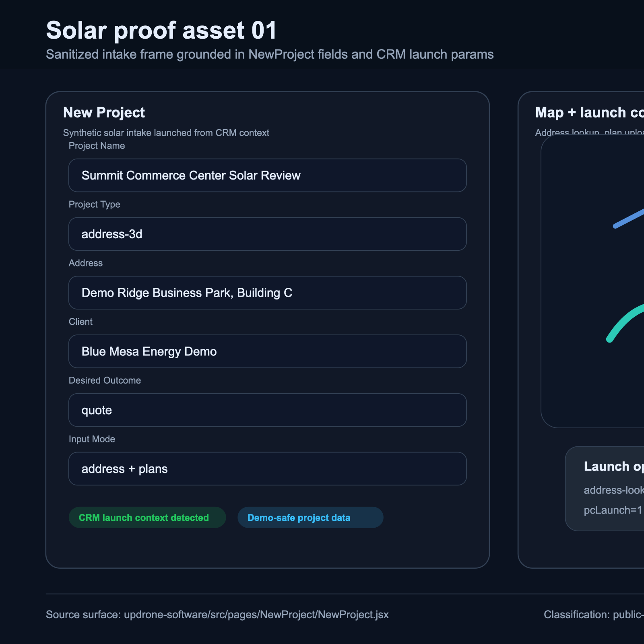The height and width of the screenshot is (644, 644).
Task: Click the address-lookup parameter entry
Action: coord(612,490)
